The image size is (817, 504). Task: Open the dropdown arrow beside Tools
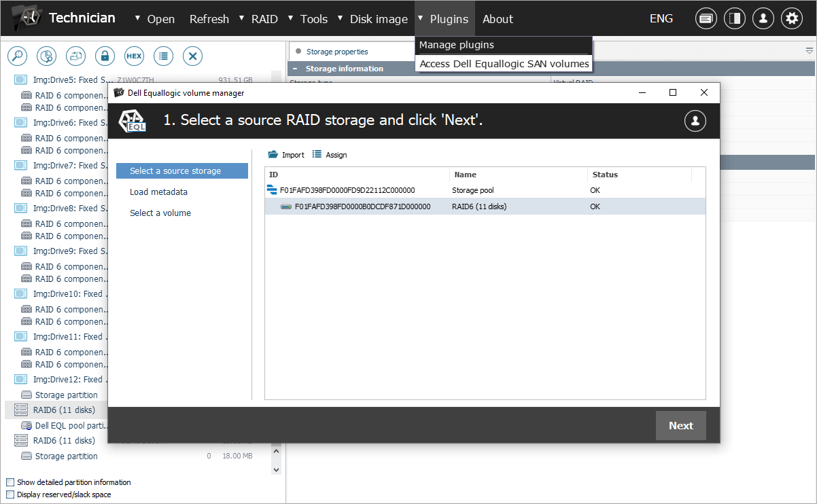tap(291, 18)
